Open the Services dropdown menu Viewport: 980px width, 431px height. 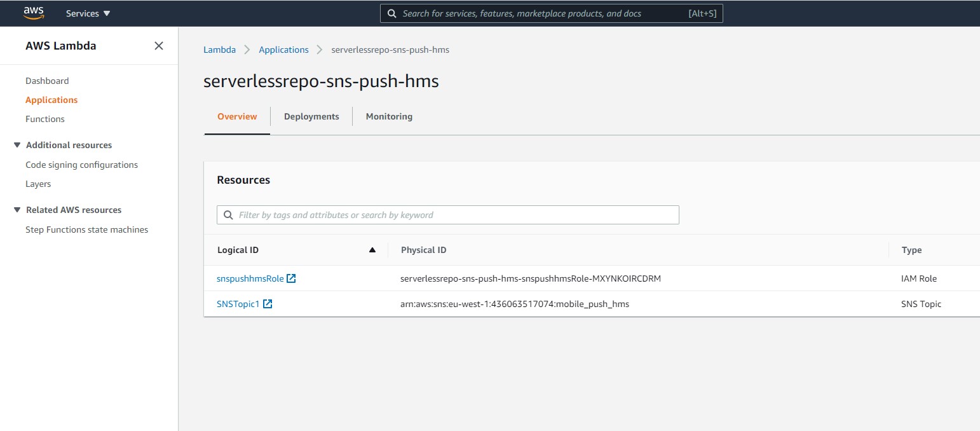[87, 13]
